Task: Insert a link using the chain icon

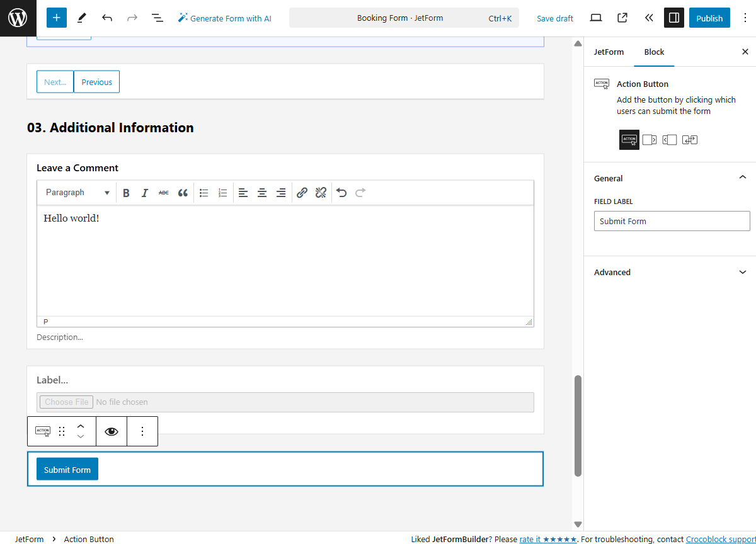Action: [302, 193]
